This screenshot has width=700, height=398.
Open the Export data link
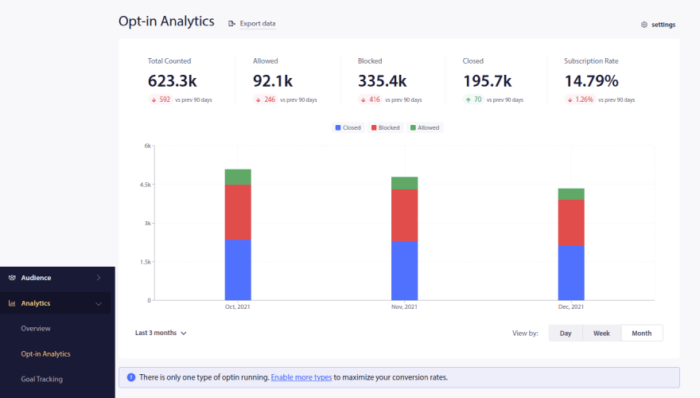[258, 24]
